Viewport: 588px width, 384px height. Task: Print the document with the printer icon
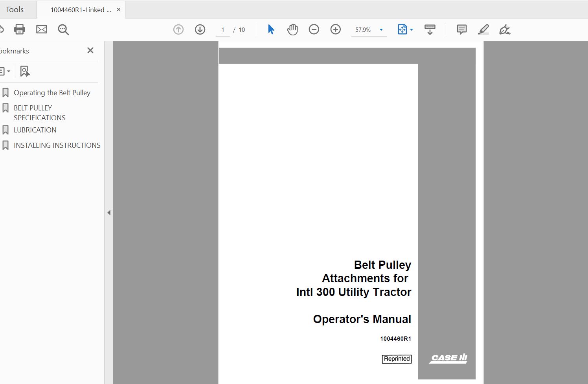point(19,29)
